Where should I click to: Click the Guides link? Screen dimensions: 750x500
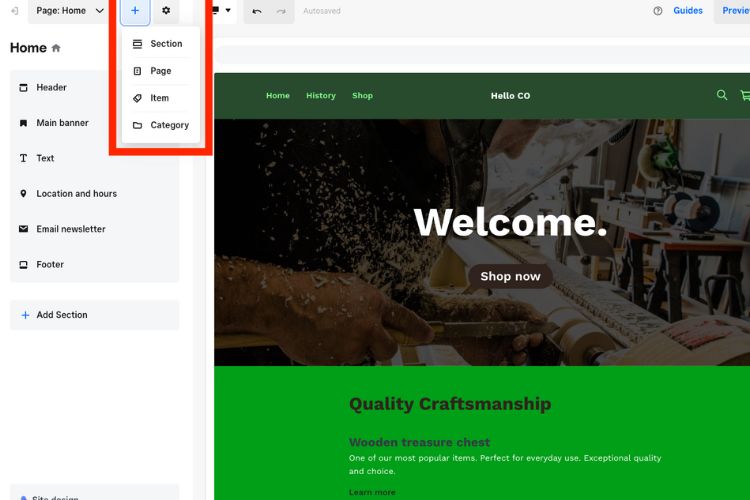click(x=687, y=11)
